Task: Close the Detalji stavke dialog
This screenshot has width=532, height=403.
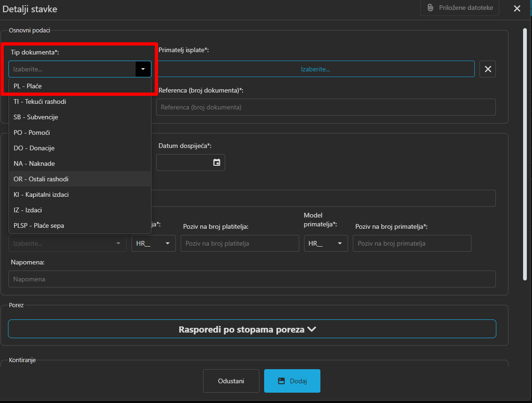Action: pos(517,8)
